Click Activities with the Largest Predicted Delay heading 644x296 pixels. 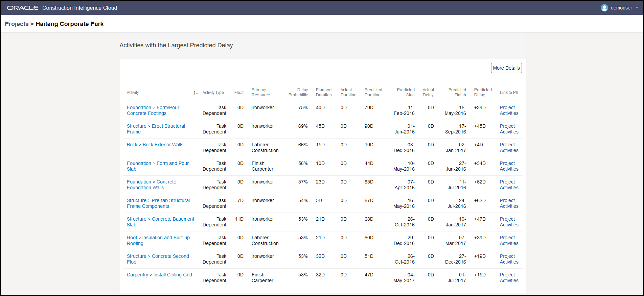point(176,45)
